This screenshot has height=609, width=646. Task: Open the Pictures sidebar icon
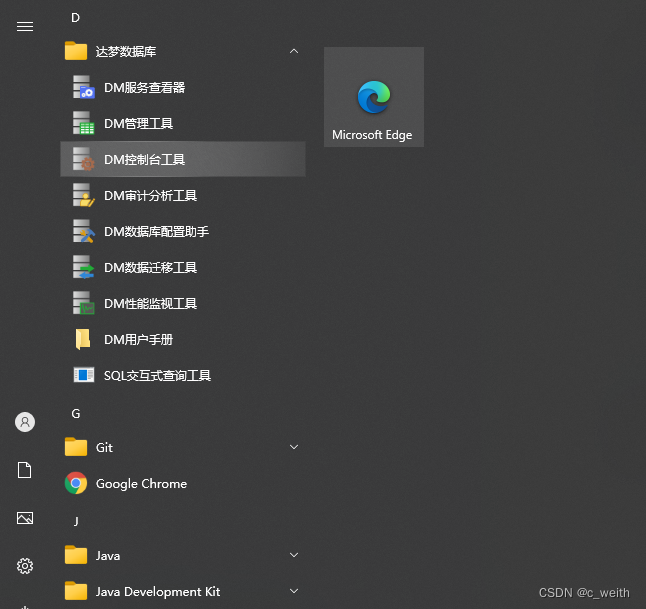coord(25,518)
